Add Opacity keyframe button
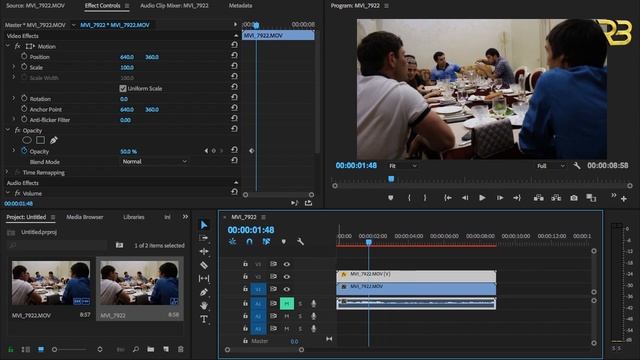 click(213, 151)
